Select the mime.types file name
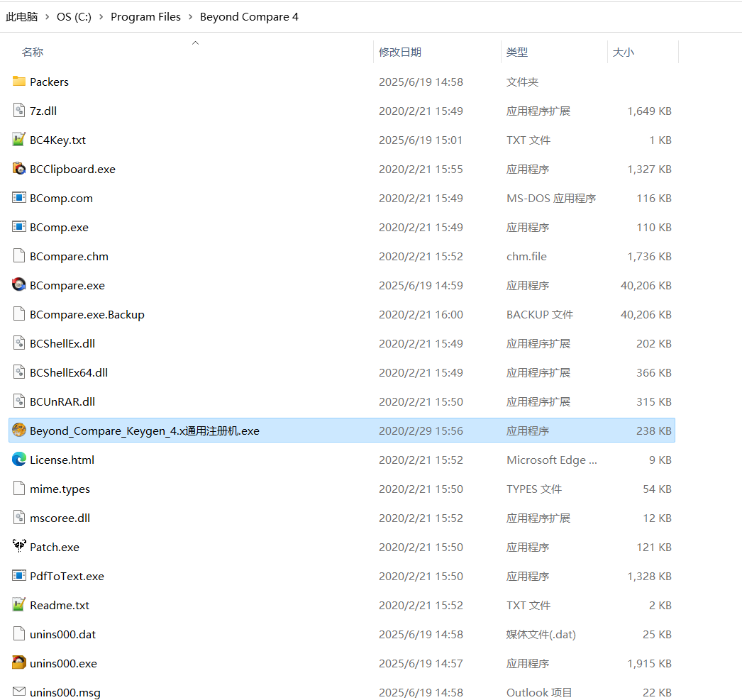Viewport: 742px width, 700px height. (x=60, y=489)
